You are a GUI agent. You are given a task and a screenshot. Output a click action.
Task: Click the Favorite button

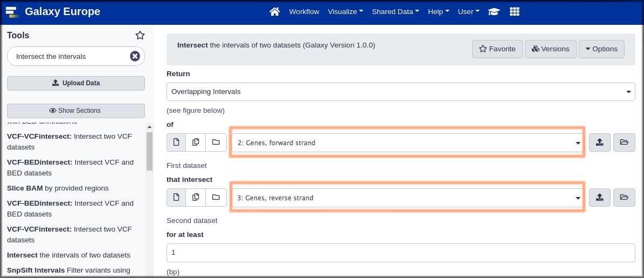click(x=497, y=49)
